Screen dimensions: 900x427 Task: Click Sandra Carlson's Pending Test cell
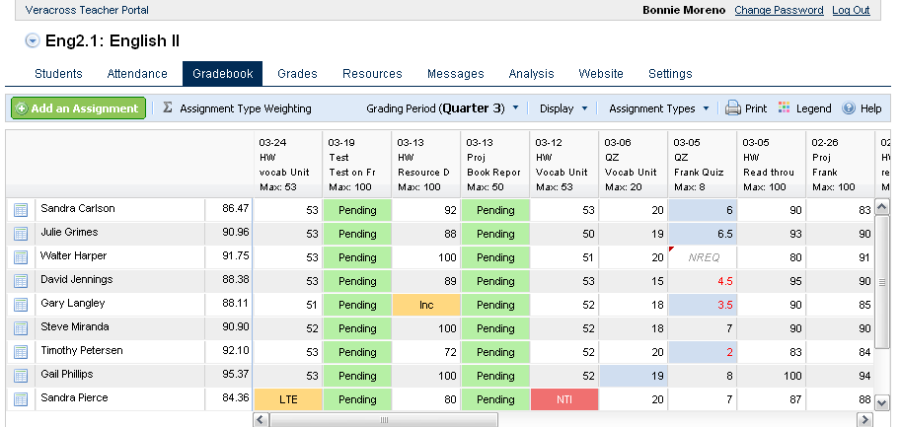(x=357, y=210)
